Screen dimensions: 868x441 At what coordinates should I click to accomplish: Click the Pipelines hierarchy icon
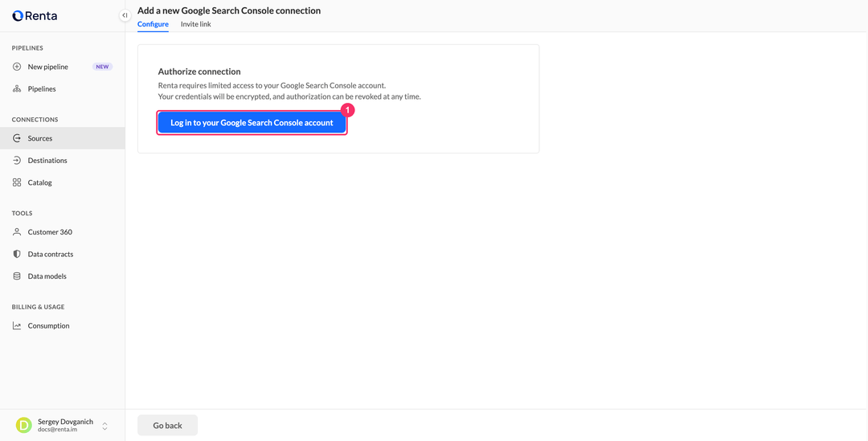tap(17, 89)
